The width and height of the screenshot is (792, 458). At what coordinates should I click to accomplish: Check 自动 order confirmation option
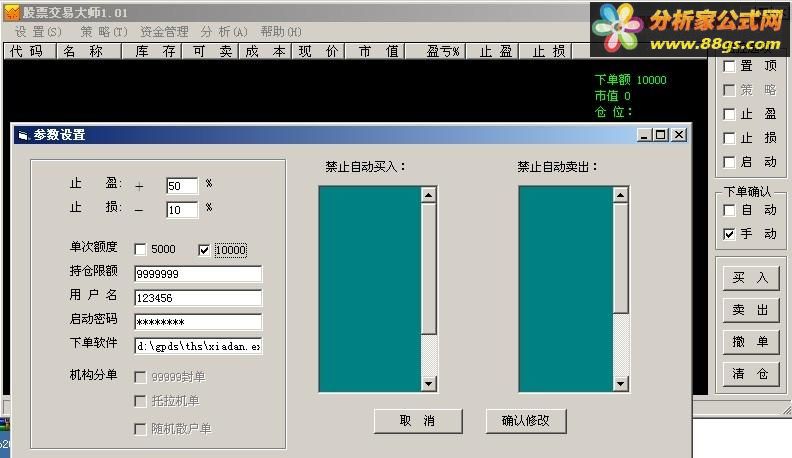pyautogui.click(x=729, y=211)
